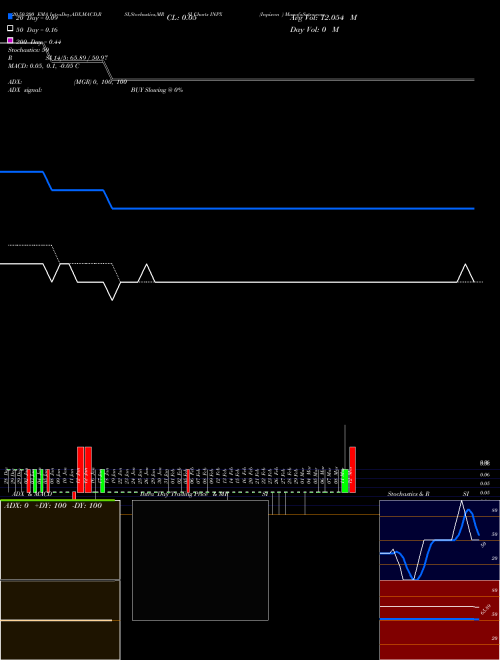Click the blue line in the red lower-right panel
Screen dimensions: 500x660
tap(429, 619)
